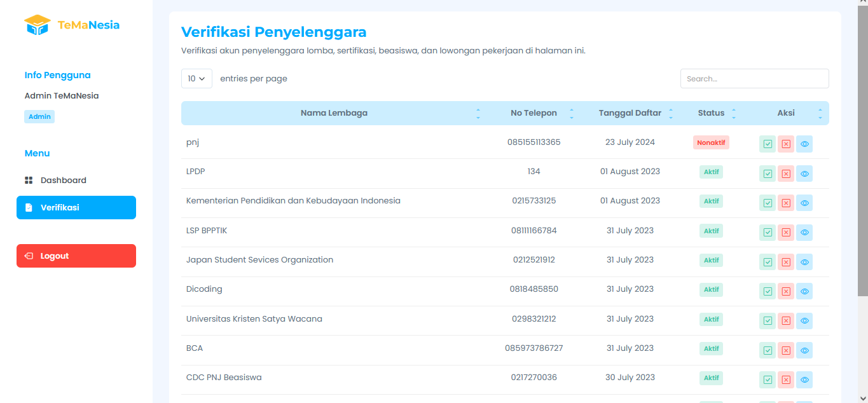Reject CDC PNJ Beasiswa with red X icon
The image size is (868, 403).
click(786, 380)
